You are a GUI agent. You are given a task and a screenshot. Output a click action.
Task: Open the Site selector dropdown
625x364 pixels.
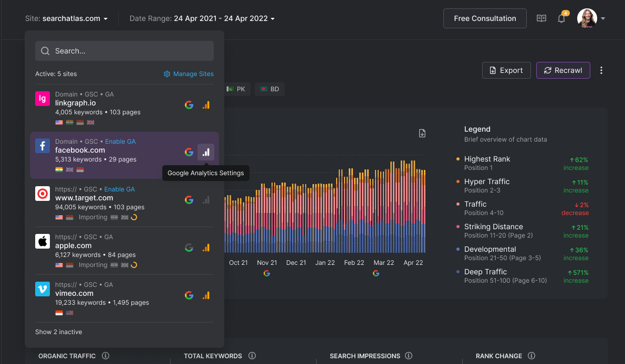(x=66, y=18)
